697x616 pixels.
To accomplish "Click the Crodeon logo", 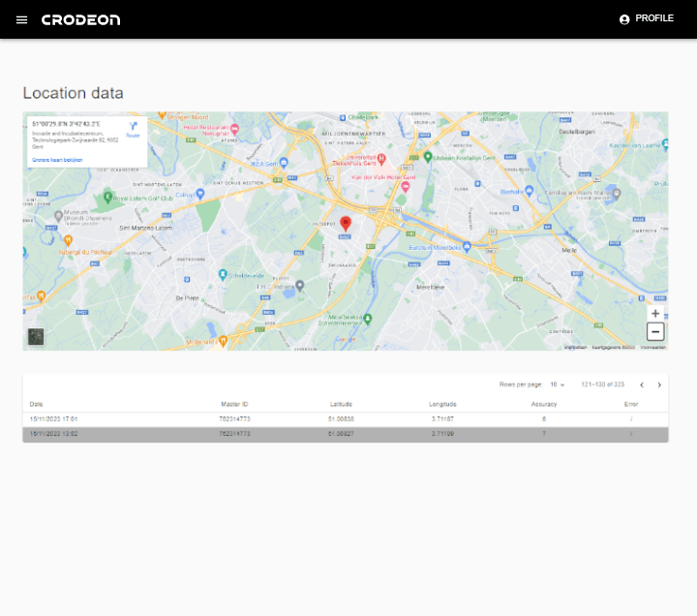I will (x=80, y=19).
